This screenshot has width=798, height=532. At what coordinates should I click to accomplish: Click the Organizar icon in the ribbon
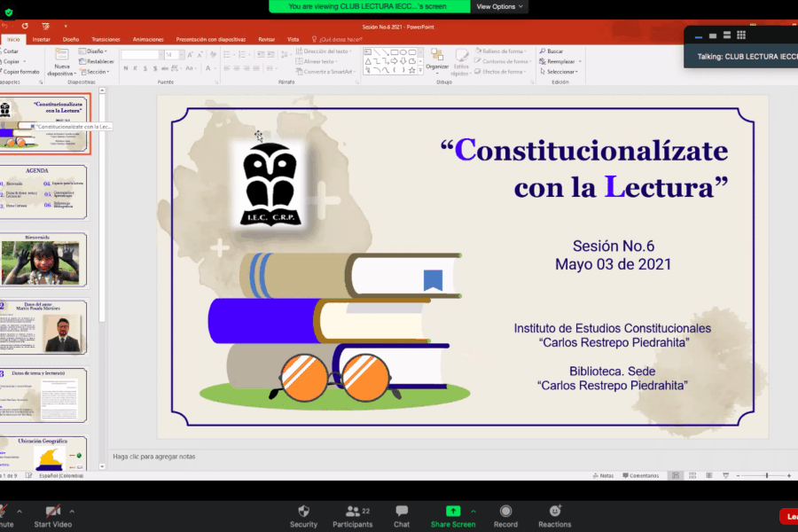pyautogui.click(x=437, y=57)
